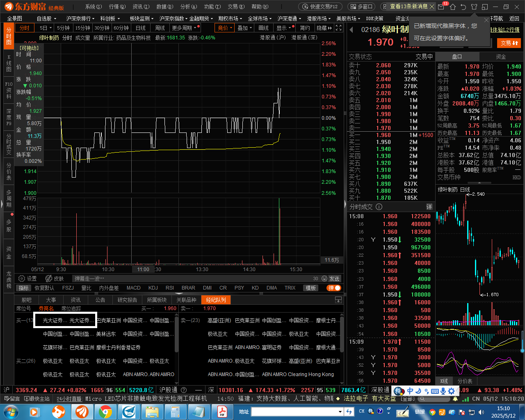Open 最快主站 server selector
The height and width of the screenshot is (420, 525).
37,399
